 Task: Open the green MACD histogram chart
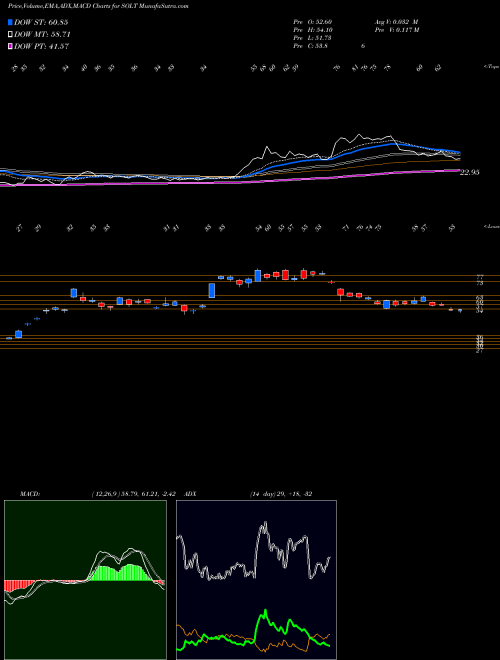85,580
